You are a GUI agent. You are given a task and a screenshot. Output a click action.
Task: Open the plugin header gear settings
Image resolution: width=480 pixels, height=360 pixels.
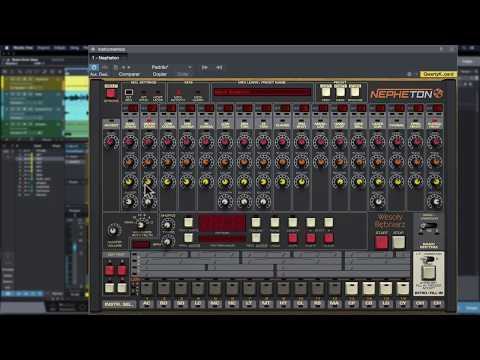click(409, 74)
